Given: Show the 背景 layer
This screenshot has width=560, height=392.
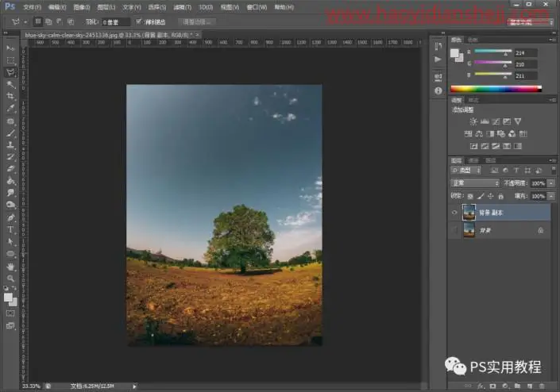Looking at the screenshot, I should 454,230.
